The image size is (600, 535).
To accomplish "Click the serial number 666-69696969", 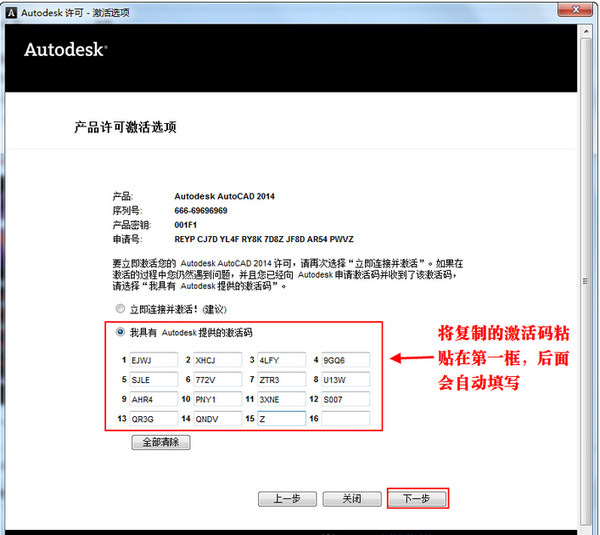I will pyautogui.click(x=201, y=210).
